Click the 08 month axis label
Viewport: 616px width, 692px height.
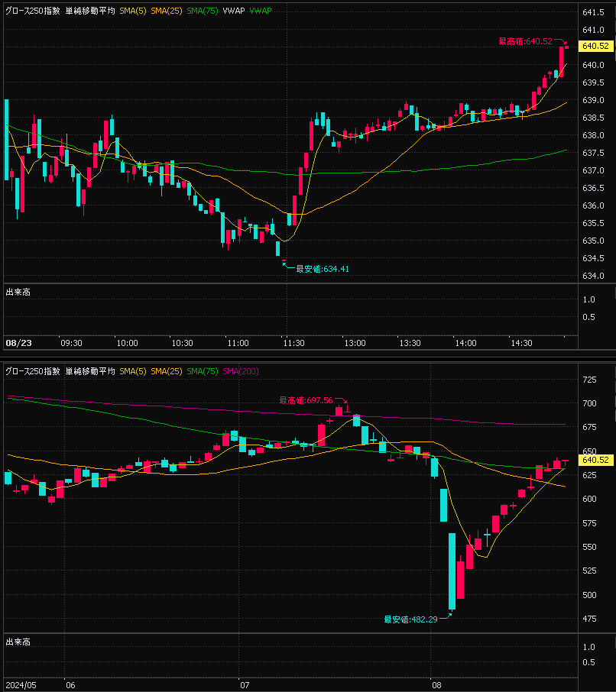point(436,685)
